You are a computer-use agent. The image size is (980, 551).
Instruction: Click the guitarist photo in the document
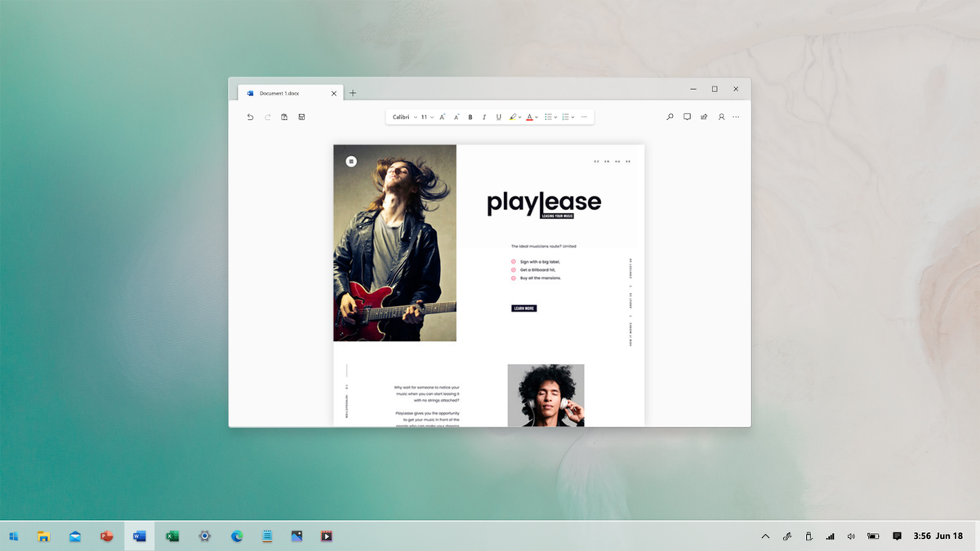[394, 243]
